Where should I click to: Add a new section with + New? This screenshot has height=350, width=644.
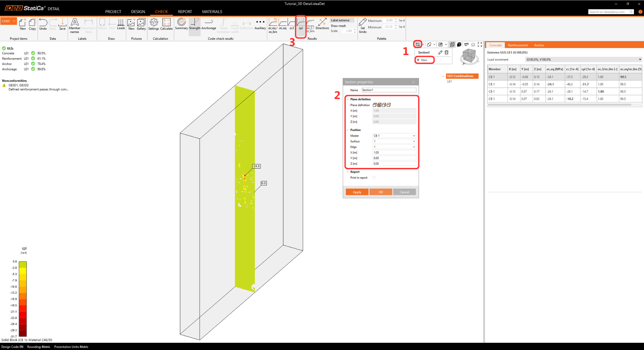coord(424,60)
